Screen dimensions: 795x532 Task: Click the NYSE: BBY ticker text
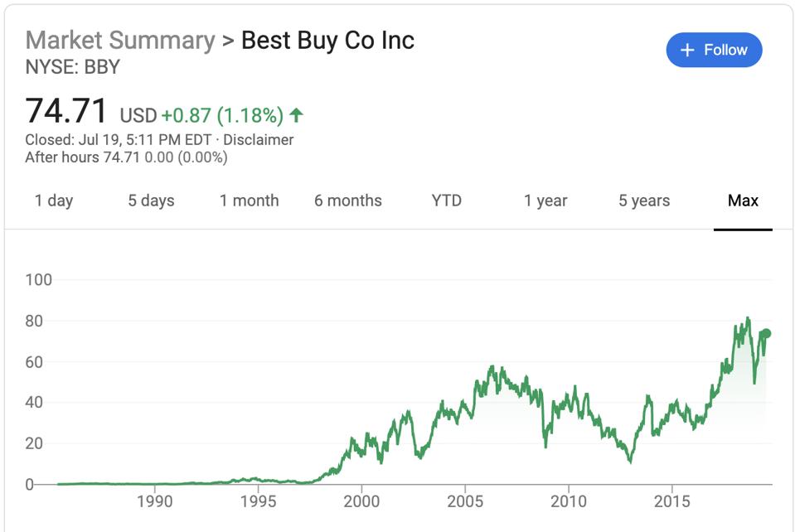coord(73,67)
